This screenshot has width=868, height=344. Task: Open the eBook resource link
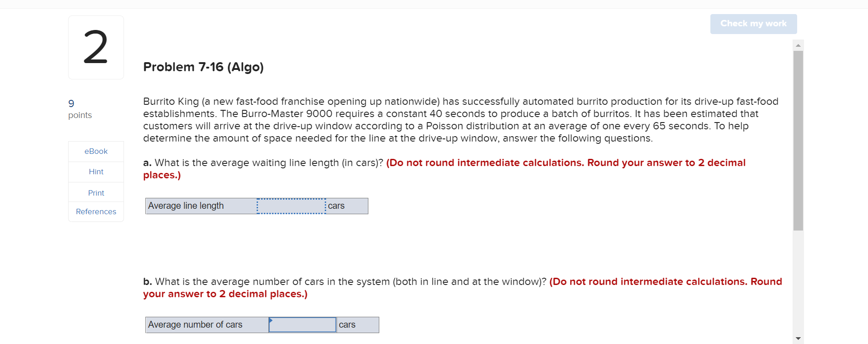click(x=95, y=151)
